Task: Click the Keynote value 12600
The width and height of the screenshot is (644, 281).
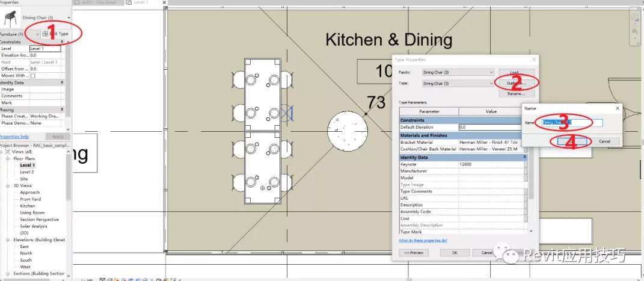Action: [x=491, y=164]
